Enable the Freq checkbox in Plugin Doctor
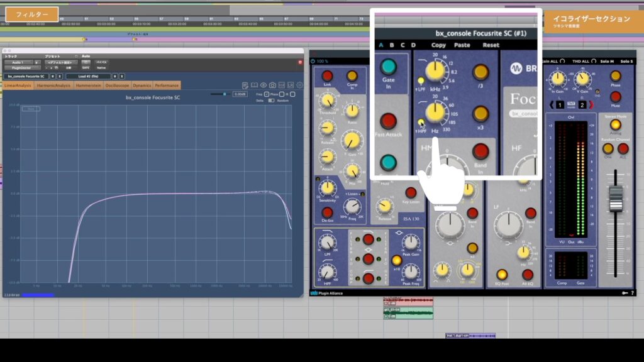 [x=266, y=94]
